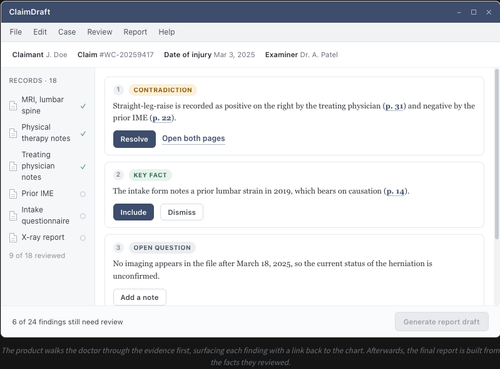Click the '6 of 24 findings still need review' status
The width and height of the screenshot is (500, 369).
68,322
